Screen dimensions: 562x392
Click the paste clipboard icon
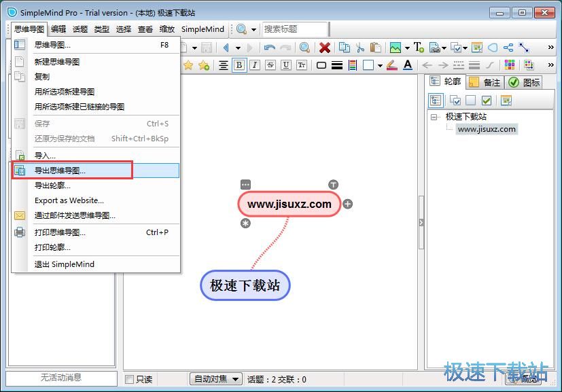pyautogui.click(x=375, y=48)
